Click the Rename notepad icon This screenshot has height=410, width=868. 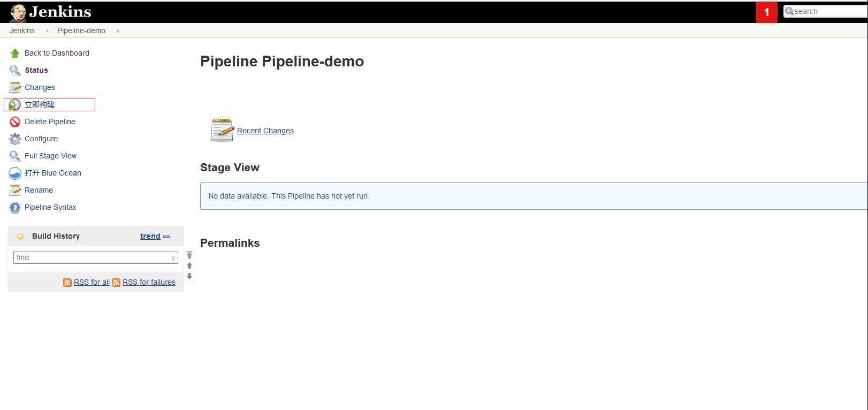15,190
